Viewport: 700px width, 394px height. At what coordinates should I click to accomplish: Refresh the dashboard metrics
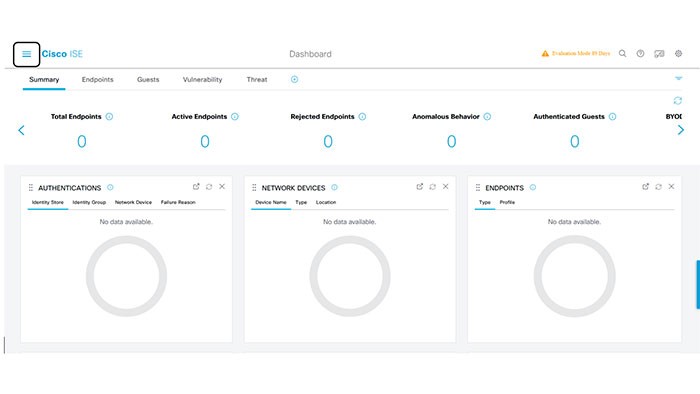pyautogui.click(x=678, y=101)
